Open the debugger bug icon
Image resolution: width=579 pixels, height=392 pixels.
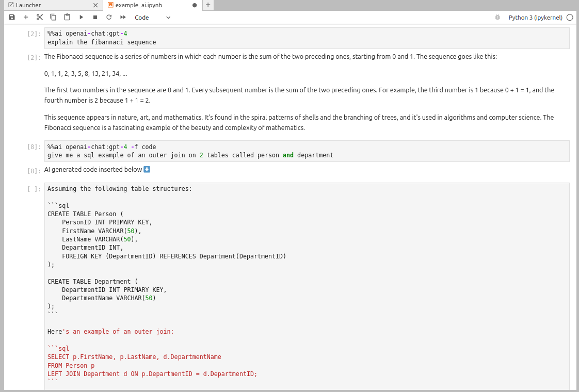coord(497,18)
